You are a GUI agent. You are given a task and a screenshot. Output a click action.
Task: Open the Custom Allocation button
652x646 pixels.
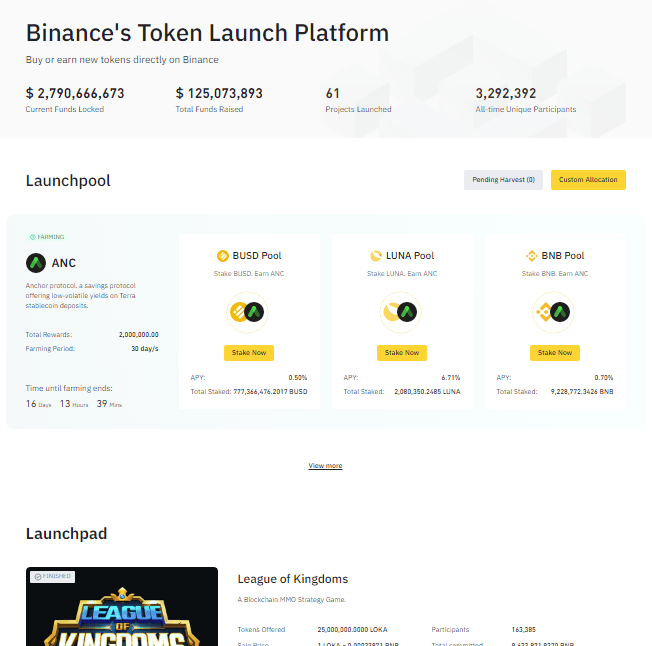[x=588, y=180]
